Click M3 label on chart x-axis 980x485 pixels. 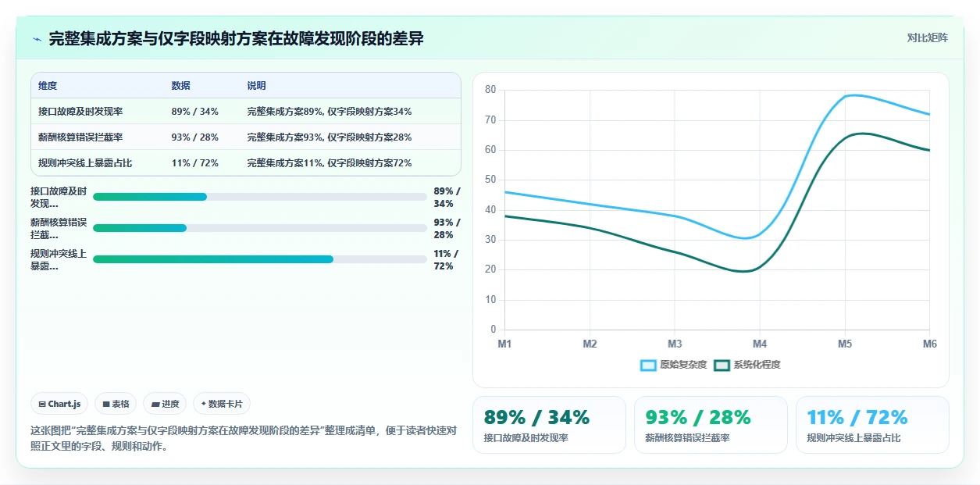(x=675, y=344)
